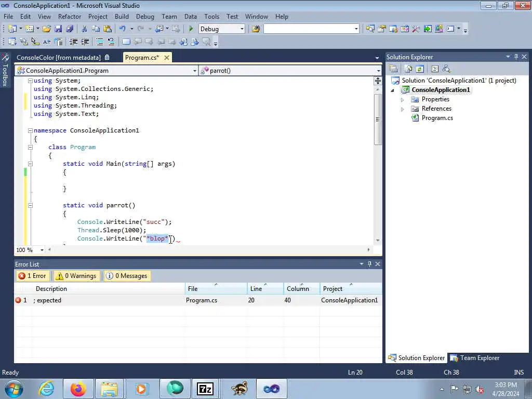Click the View Class Diagram icon
The width and height of the screenshot is (532, 399).
point(446,69)
